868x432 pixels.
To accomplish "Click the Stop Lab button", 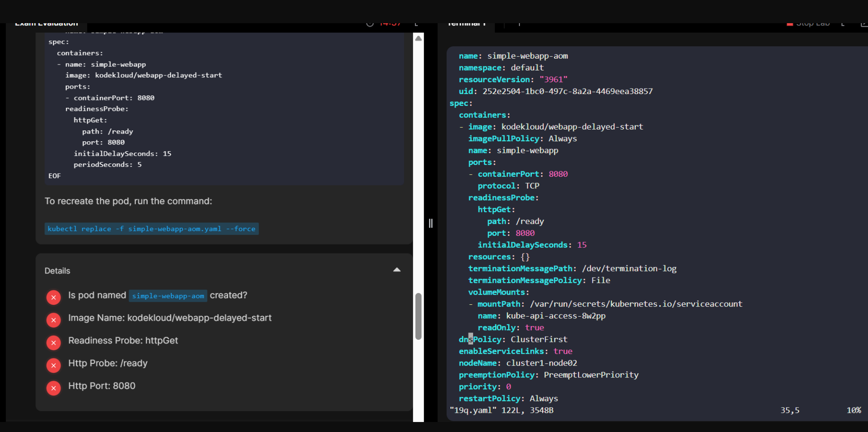I will pyautogui.click(x=808, y=24).
